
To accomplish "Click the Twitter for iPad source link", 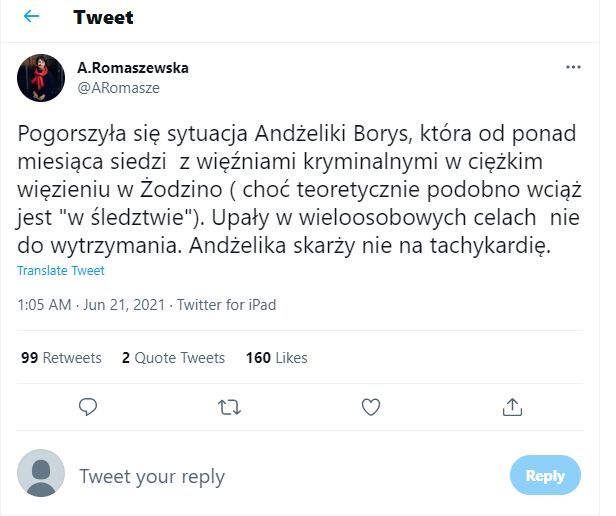I will click(x=226, y=305).
